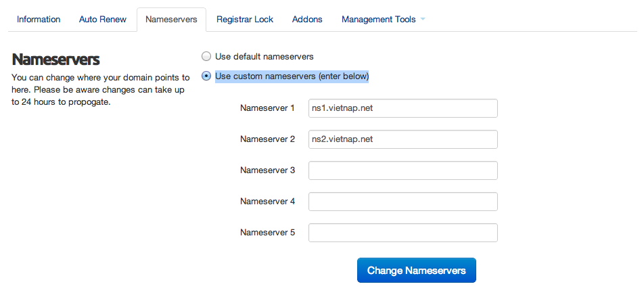The width and height of the screenshot is (644, 301).
Task: Expand the Management Tools dropdown
Action: tap(379, 20)
